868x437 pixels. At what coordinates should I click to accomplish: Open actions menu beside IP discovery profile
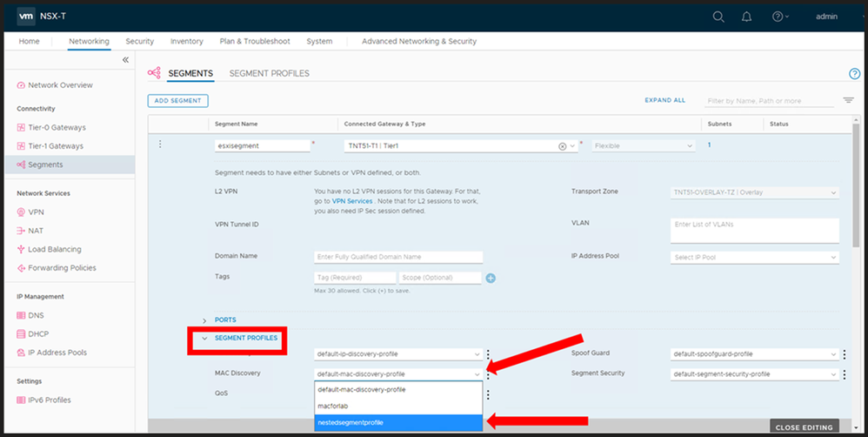488,354
